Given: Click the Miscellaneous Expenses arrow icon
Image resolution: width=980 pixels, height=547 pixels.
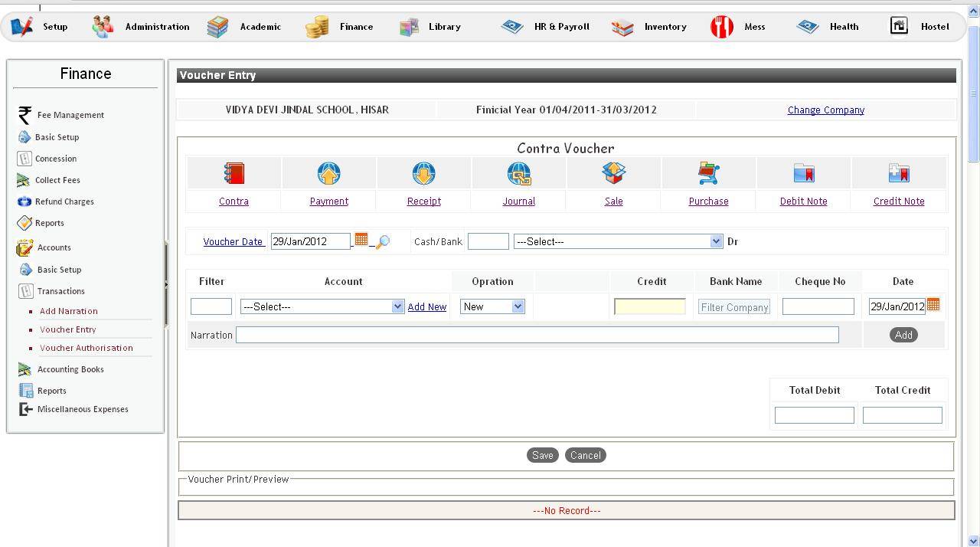Looking at the screenshot, I should (25, 409).
